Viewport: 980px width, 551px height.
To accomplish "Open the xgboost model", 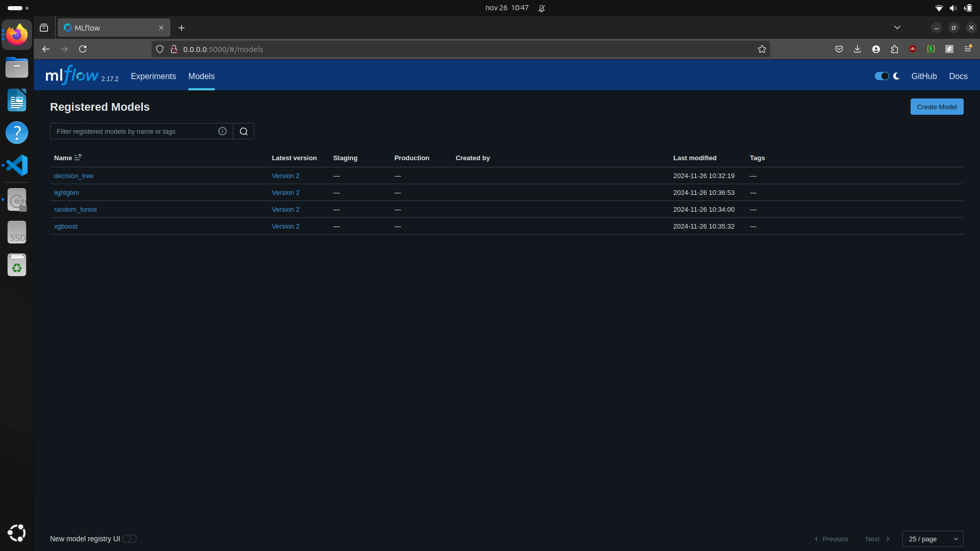I will 66,226.
